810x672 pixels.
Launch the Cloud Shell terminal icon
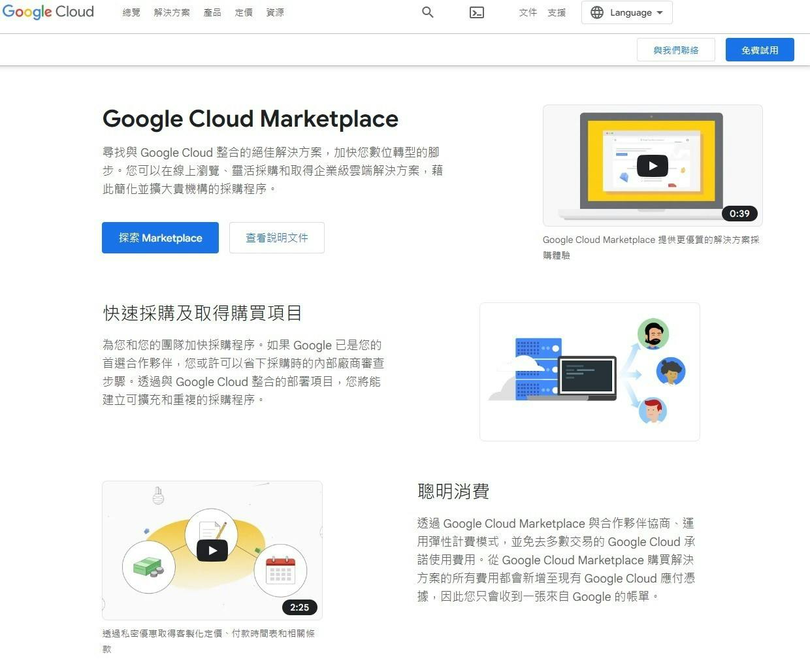point(477,12)
